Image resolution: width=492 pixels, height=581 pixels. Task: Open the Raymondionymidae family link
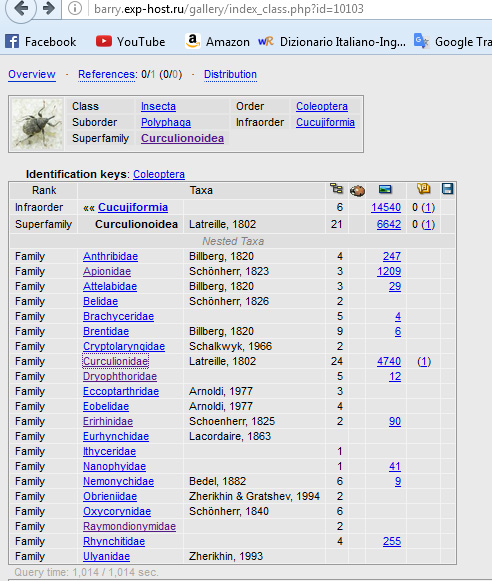[x=129, y=527]
